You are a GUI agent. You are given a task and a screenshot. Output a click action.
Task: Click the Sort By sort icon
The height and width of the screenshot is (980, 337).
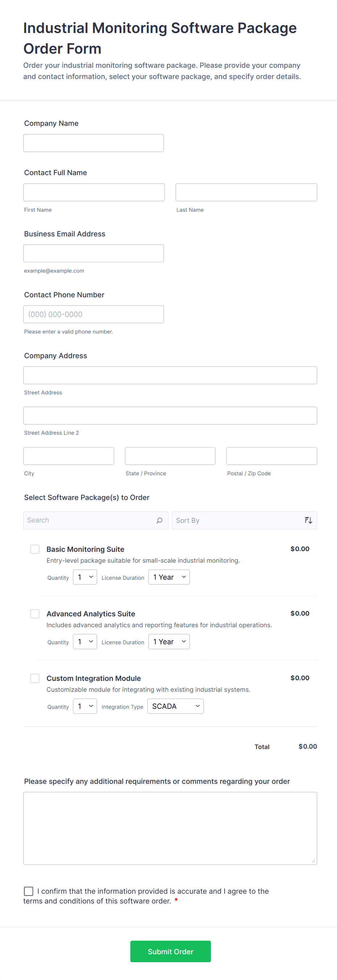pyautogui.click(x=308, y=520)
